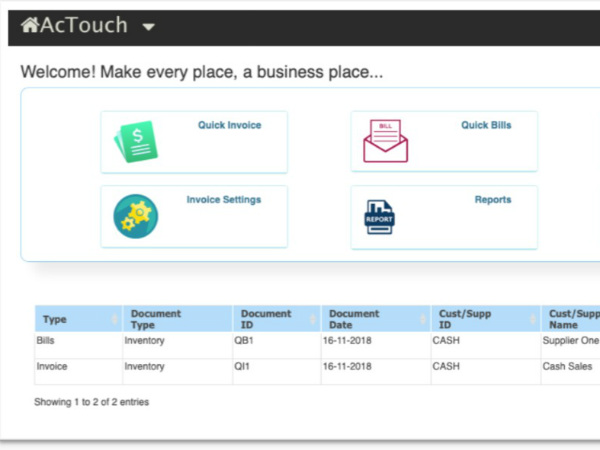Open the Quick Invoice link
Viewport: 600px width, 450px height.
[x=229, y=126]
